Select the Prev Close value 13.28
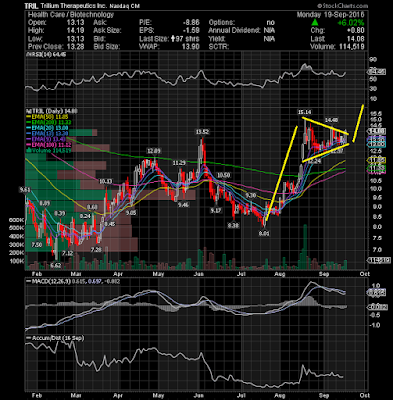This screenshot has width=393, height=400. click(75, 47)
